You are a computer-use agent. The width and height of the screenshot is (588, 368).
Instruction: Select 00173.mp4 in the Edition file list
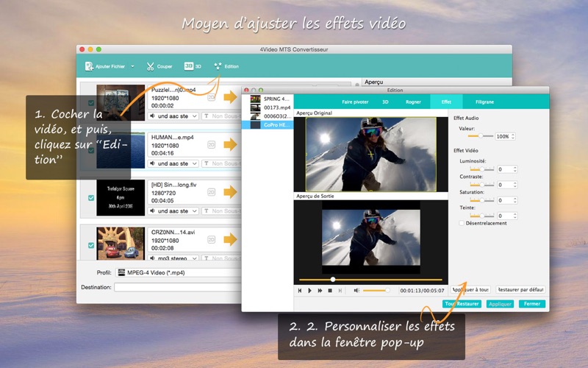267,107
